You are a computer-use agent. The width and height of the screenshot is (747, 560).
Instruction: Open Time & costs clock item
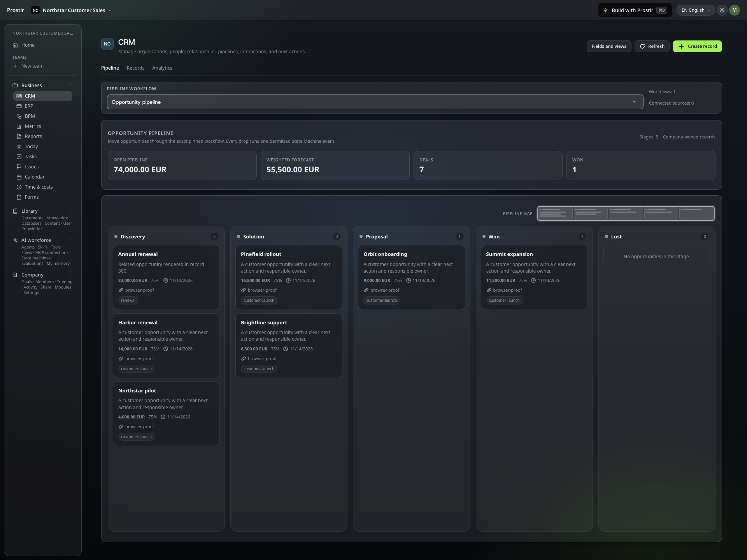coord(42,187)
